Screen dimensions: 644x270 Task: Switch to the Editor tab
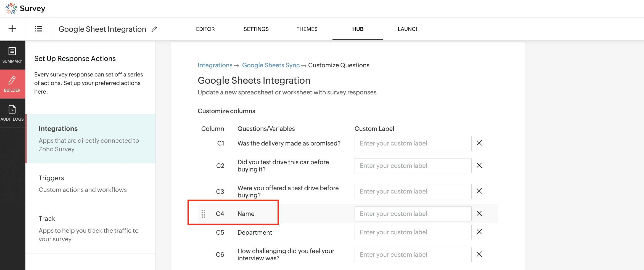click(x=205, y=29)
